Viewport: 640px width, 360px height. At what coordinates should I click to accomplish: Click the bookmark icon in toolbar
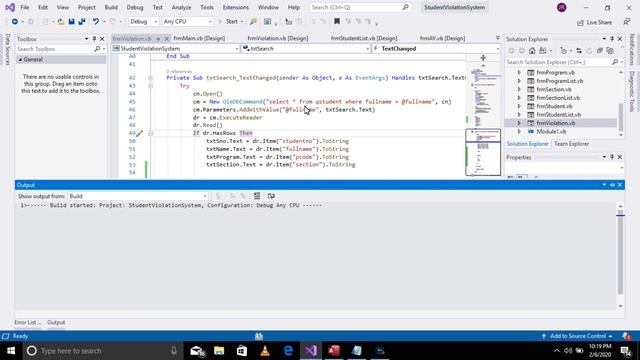click(337, 22)
